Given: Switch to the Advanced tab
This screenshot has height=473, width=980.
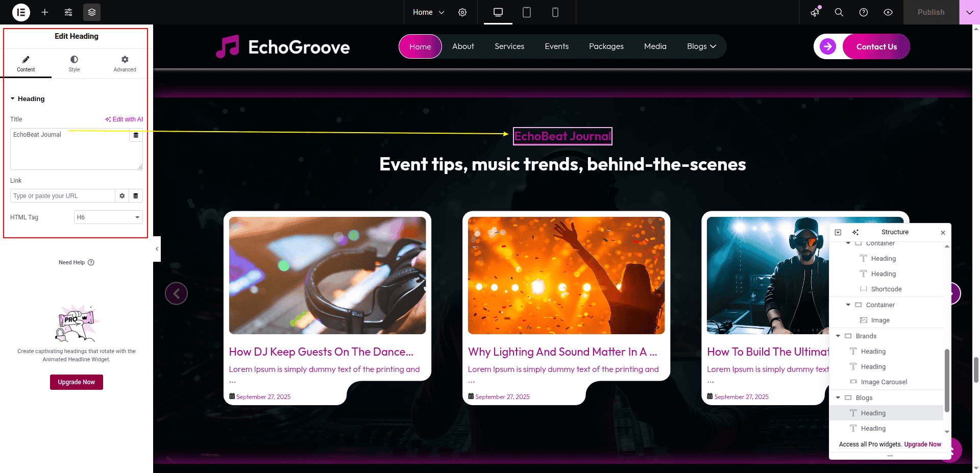Looking at the screenshot, I should [125, 64].
